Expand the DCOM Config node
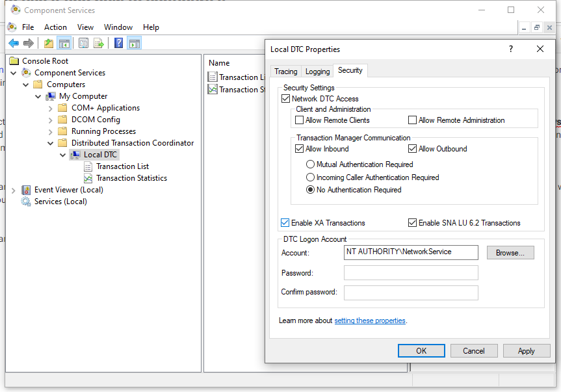Image resolution: width=561 pixels, height=392 pixels. point(51,120)
